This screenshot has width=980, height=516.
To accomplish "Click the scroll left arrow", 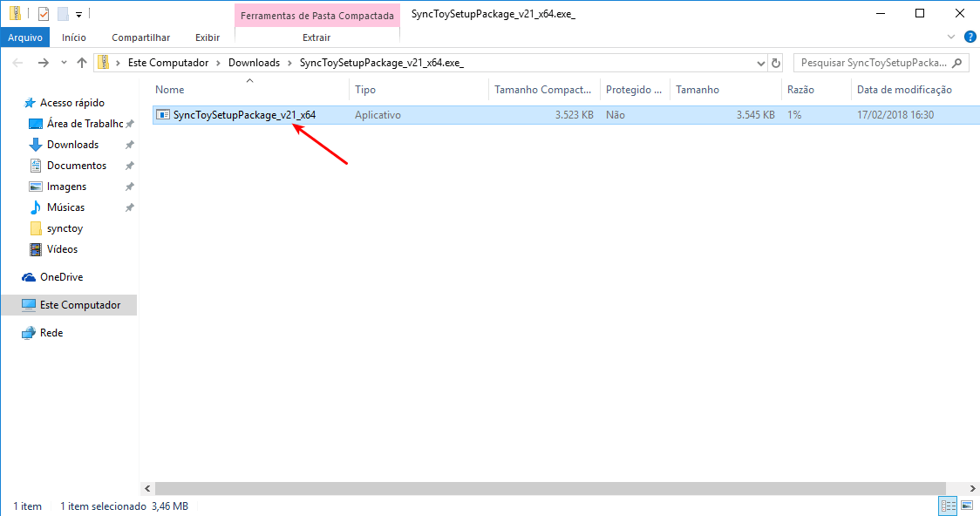I will [x=147, y=488].
